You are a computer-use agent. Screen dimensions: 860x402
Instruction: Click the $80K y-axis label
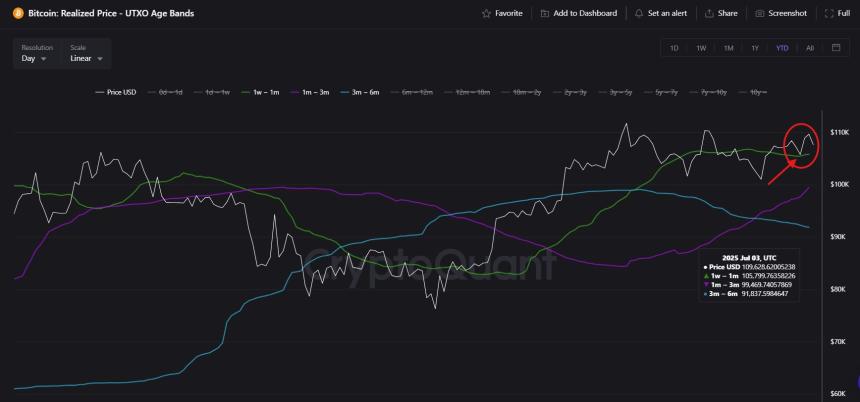coord(840,289)
